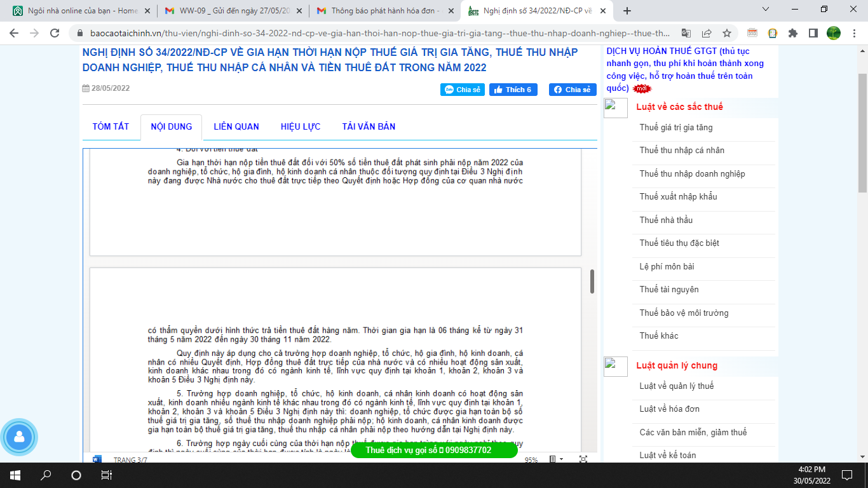Switch to Thông báo phát hành hóa đơn browser tab
Viewport: 868px width, 488px height.
384,11
